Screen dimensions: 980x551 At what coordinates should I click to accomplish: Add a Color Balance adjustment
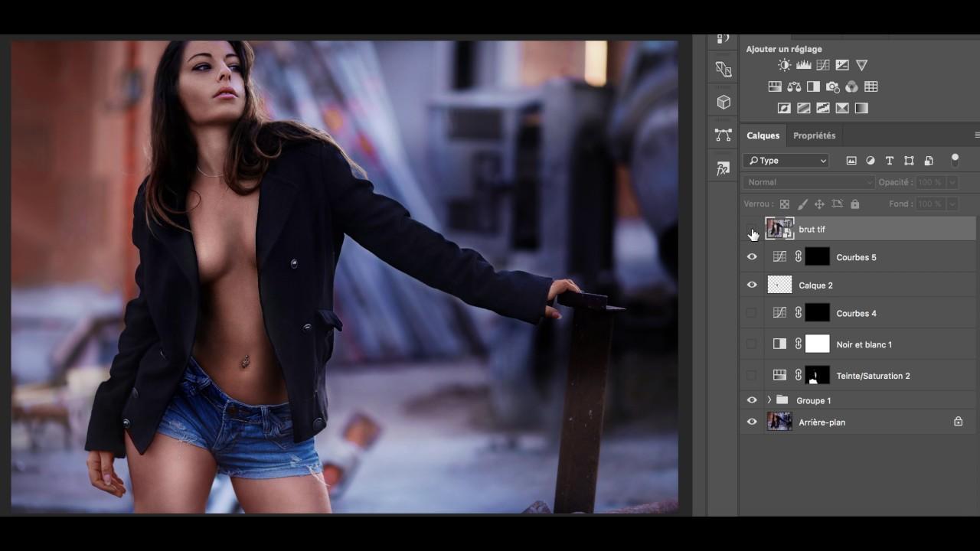pyautogui.click(x=794, y=87)
